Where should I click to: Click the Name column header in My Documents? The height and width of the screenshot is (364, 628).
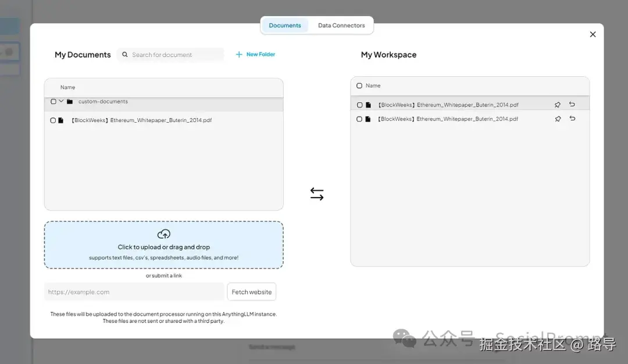point(67,87)
